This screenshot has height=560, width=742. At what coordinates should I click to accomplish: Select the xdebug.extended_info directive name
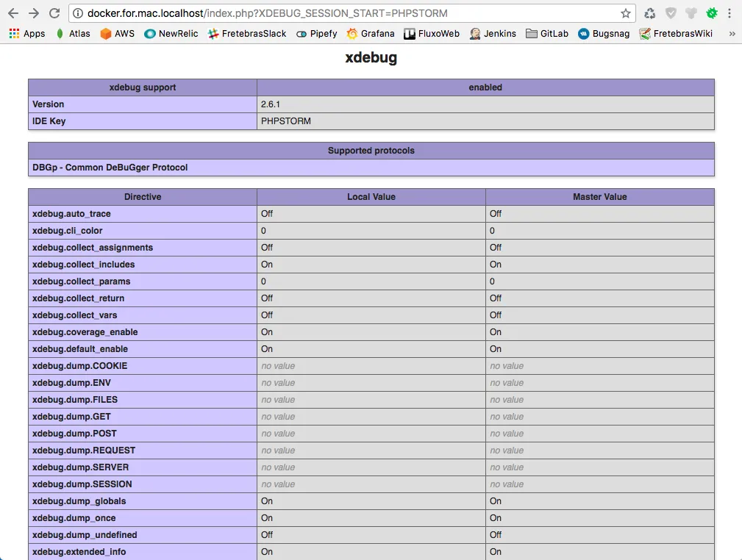(x=79, y=552)
